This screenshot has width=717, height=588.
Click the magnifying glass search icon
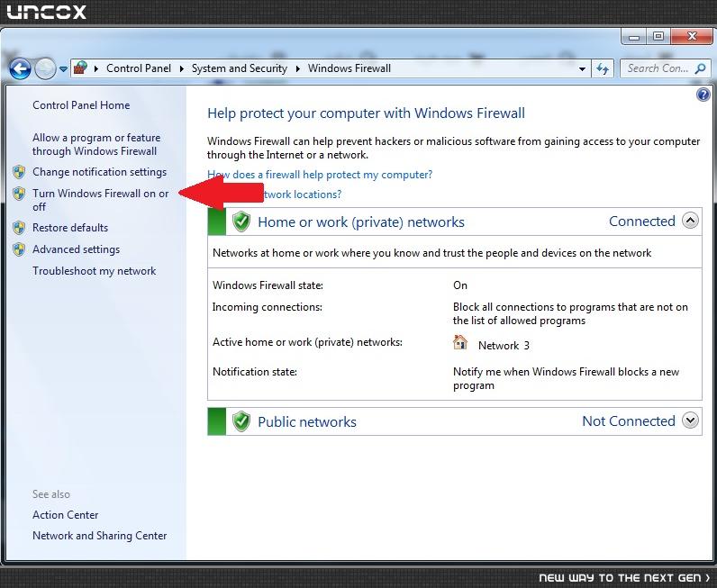click(700, 68)
